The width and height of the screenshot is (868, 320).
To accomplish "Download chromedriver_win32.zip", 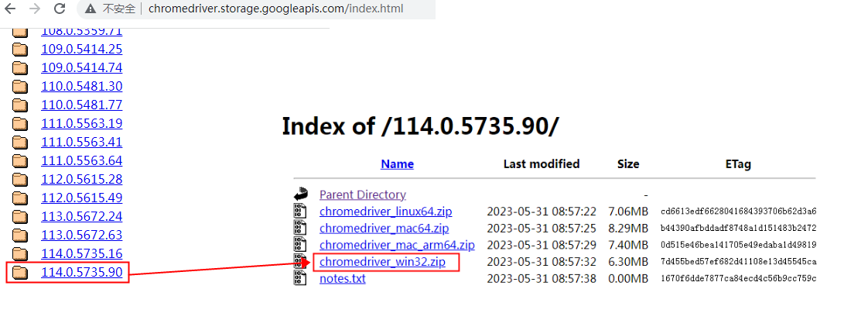I will point(382,261).
